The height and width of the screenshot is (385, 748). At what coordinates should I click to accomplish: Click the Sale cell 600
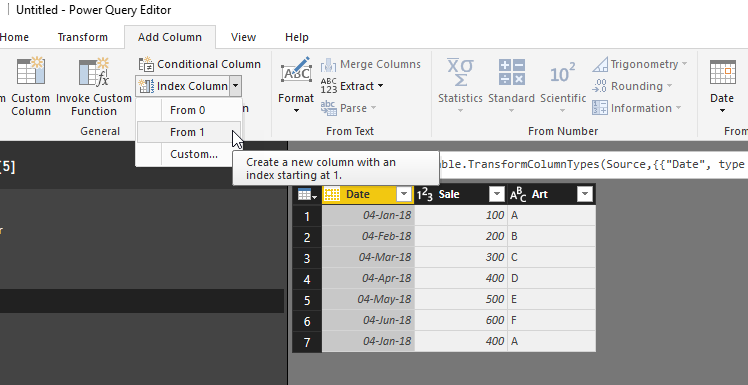coord(461,321)
